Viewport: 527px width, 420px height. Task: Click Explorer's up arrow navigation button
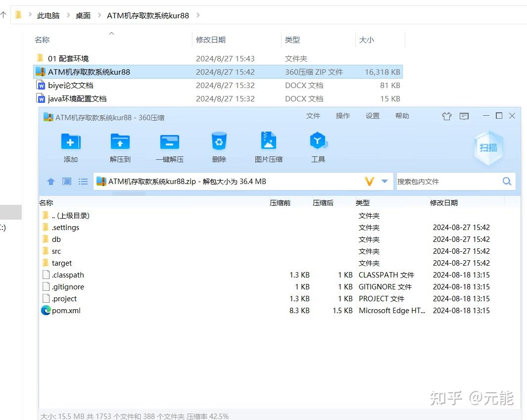tap(3, 14)
